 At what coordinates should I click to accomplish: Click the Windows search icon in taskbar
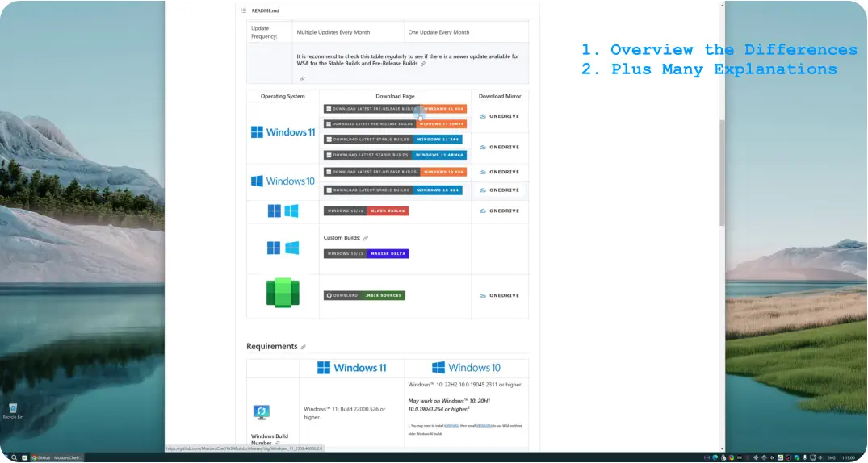[14, 457]
